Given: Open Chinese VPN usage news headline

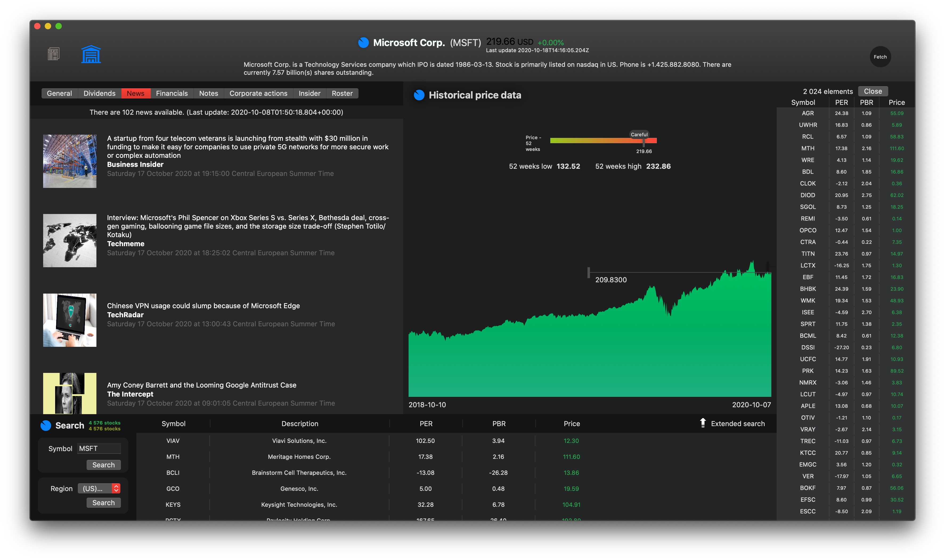Looking at the screenshot, I should click(x=203, y=306).
